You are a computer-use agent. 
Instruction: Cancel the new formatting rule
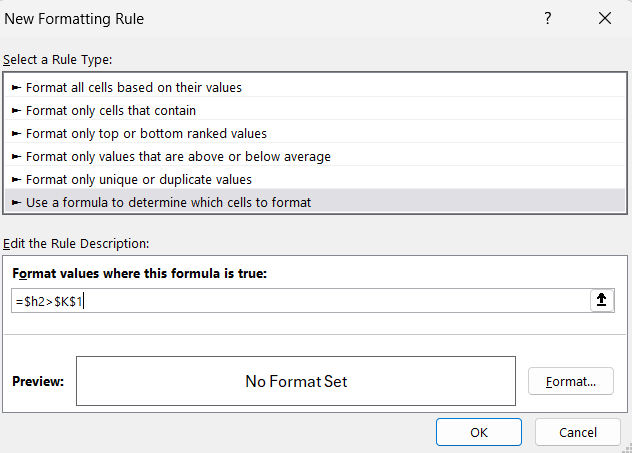tap(578, 432)
